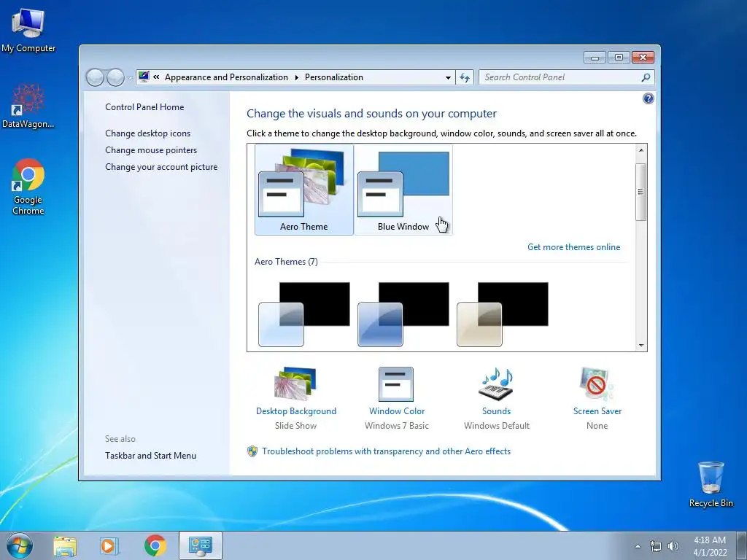Screen dimensions: 747x560
Task: Click the Desktop Background text link
Action: tap(296, 411)
